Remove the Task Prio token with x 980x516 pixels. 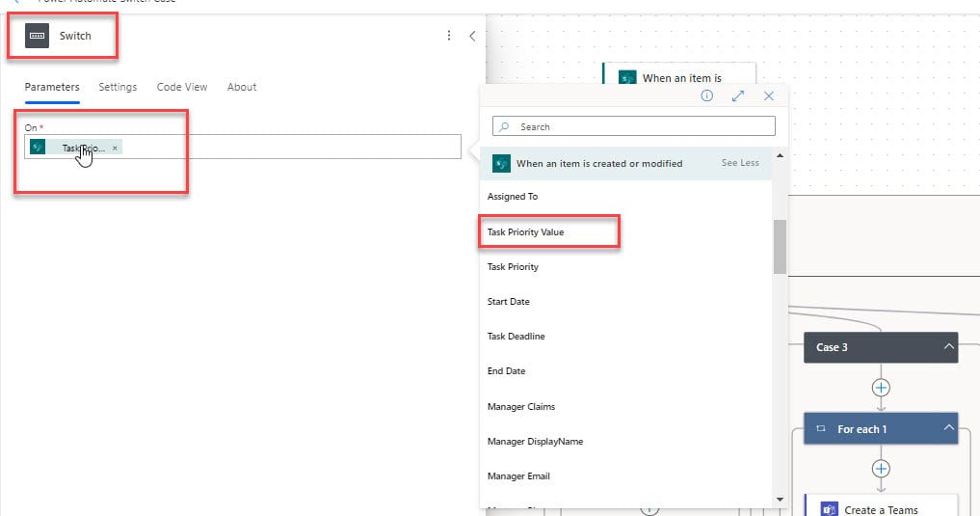pos(115,149)
